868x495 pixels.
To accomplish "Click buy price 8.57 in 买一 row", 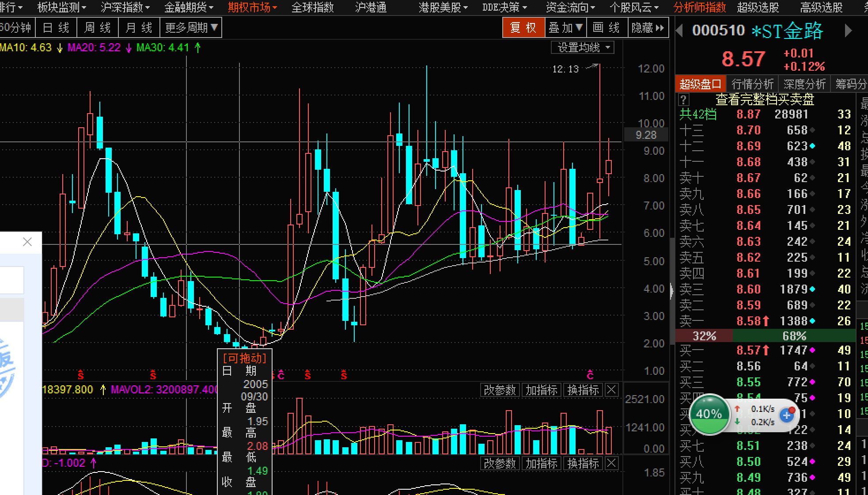I will [x=748, y=350].
